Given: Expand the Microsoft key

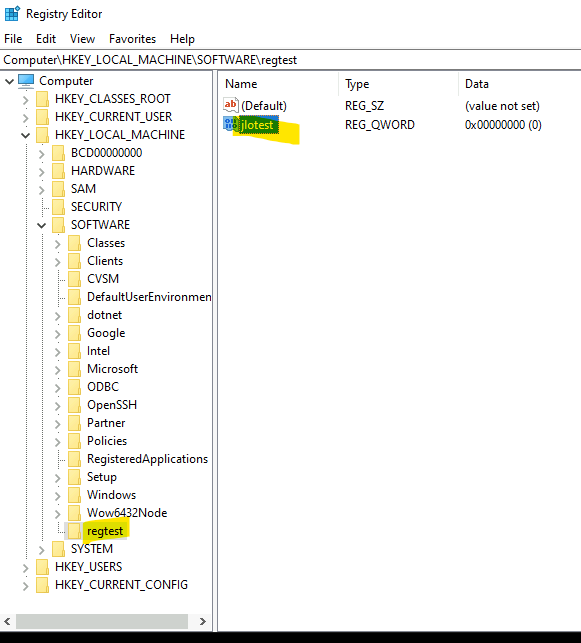Looking at the screenshot, I should pyautogui.click(x=57, y=369).
